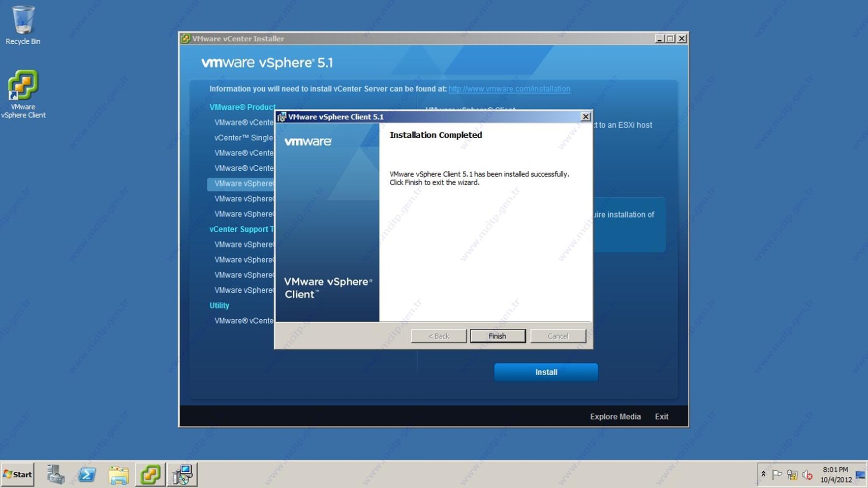This screenshot has width=868, height=488.
Task: Click the VMware vCenter Installer title bar icon
Action: 185,39
